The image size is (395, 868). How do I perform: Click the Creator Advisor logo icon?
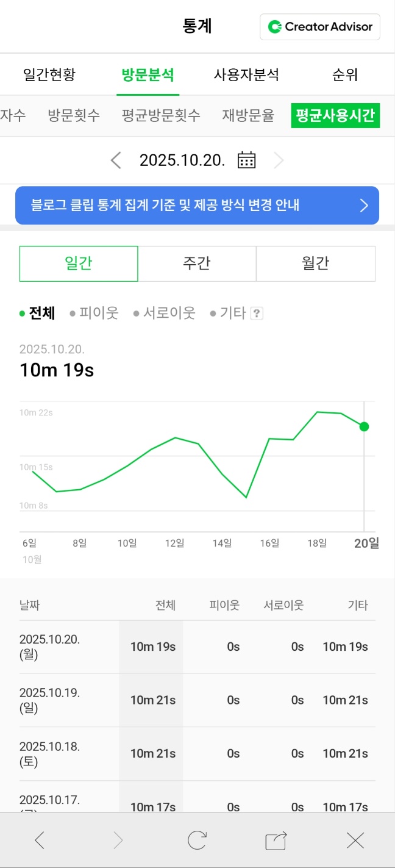[x=276, y=27]
